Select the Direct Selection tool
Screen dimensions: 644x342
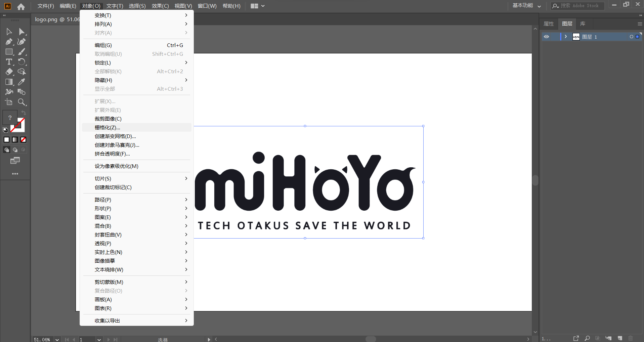click(x=22, y=32)
